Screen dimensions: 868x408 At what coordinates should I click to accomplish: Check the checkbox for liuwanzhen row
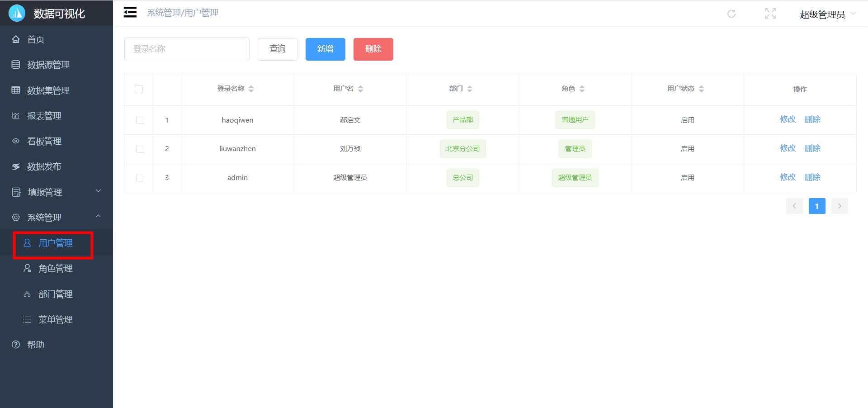[140, 149]
